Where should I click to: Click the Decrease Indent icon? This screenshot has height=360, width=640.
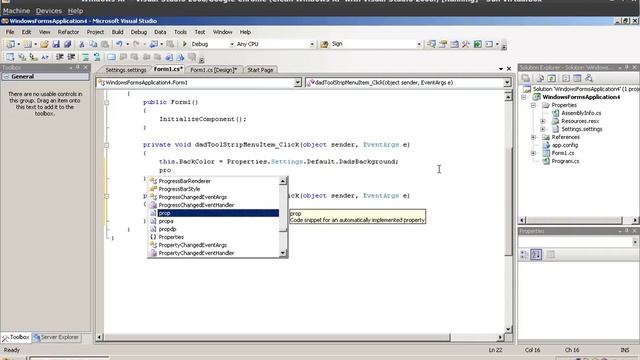point(60,57)
